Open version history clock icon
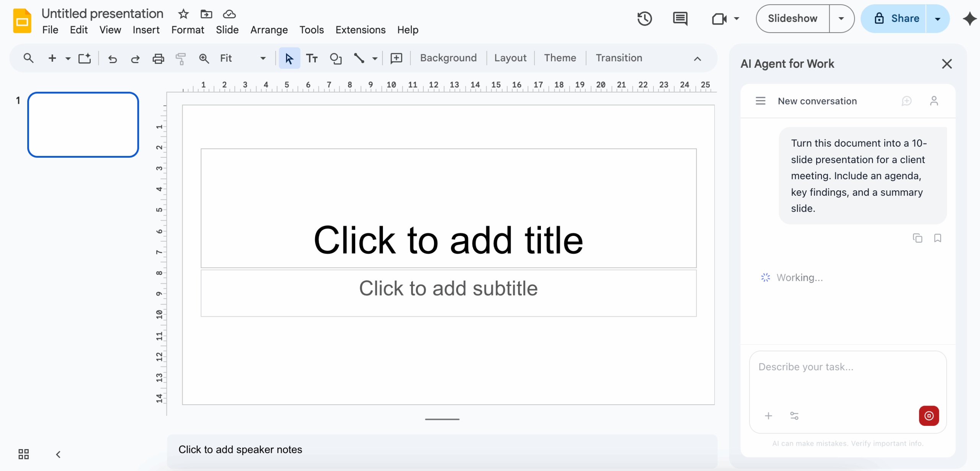Image resolution: width=980 pixels, height=471 pixels. pos(645,18)
